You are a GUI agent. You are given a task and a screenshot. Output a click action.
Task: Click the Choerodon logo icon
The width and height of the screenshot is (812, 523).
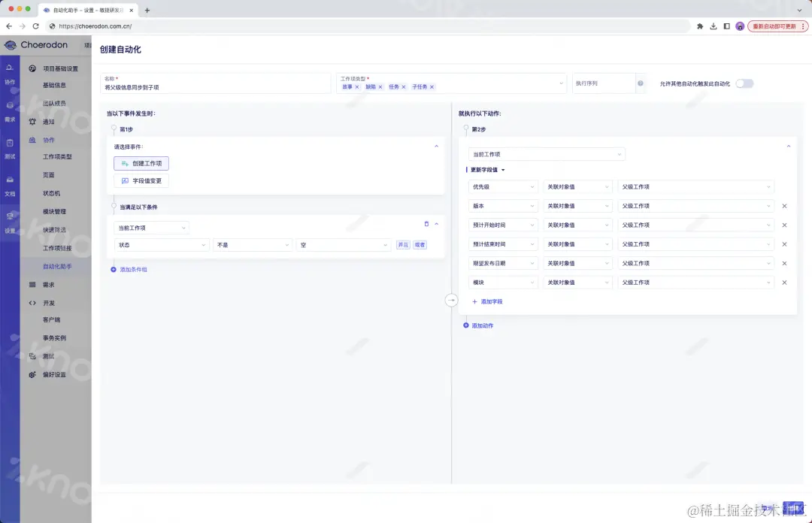[x=11, y=45]
